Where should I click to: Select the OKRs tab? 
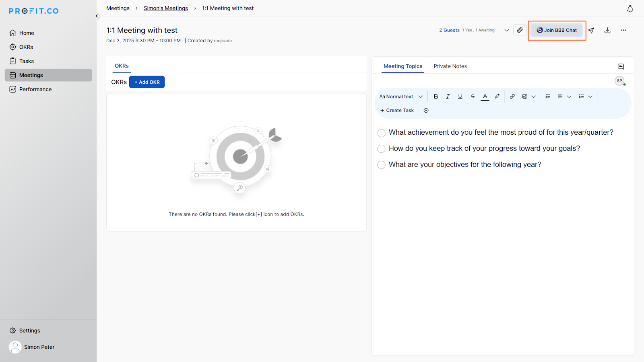point(122,66)
